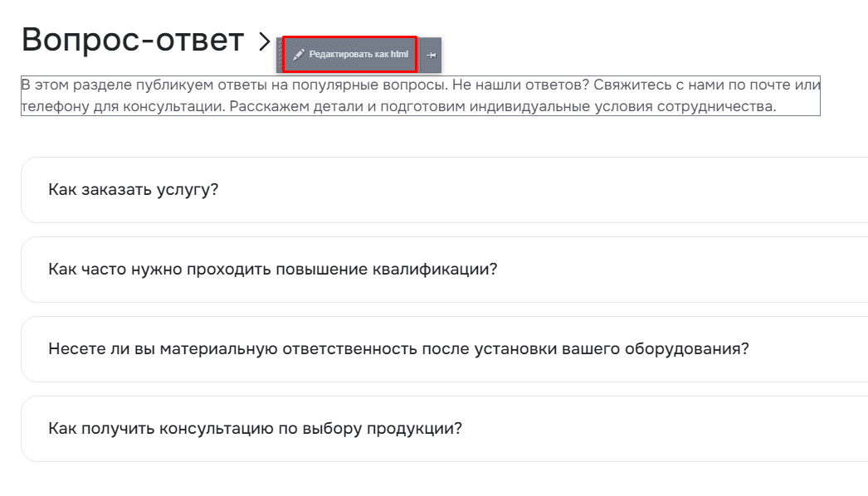Click the phrase Не нашли ответов? in intro
The width and height of the screenshot is (868, 496).
[x=520, y=85]
